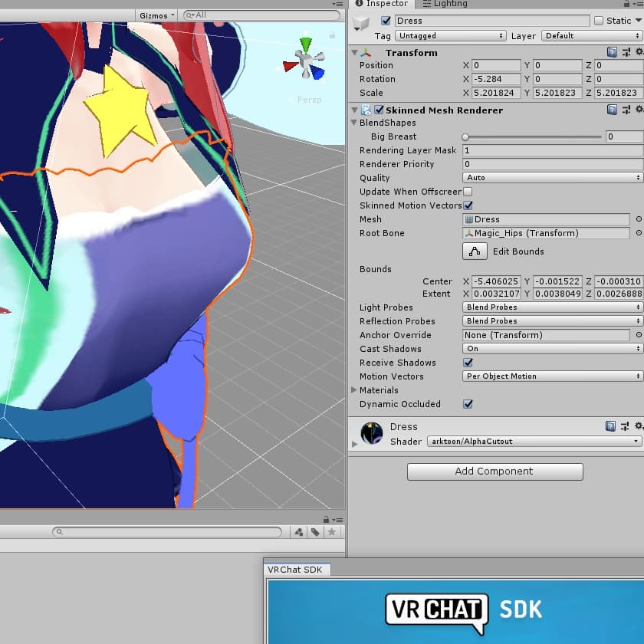Open the Skinned Mesh Renderer settings gear
Image resolution: width=644 pixels, height=644 pixels.
tap(639, 109)
